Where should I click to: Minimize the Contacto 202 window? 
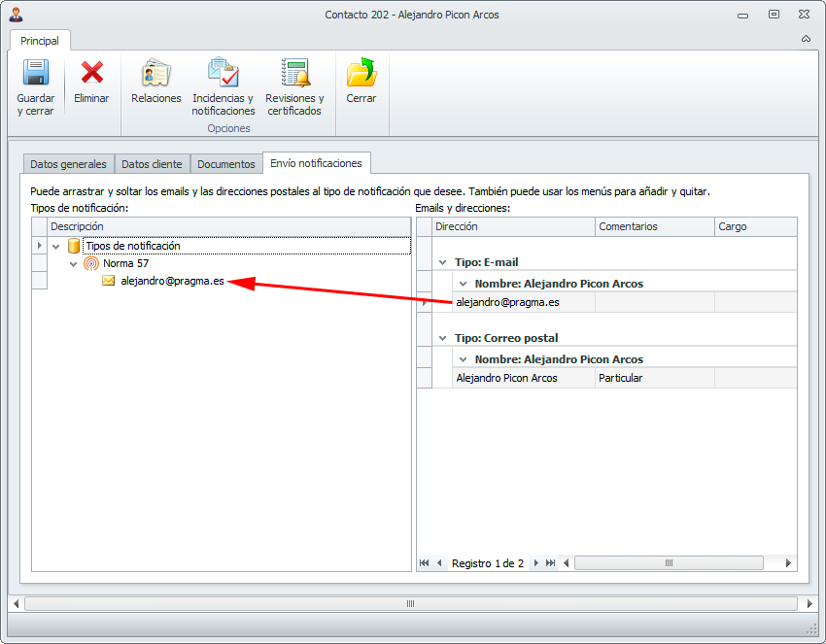tap(743, 16)
